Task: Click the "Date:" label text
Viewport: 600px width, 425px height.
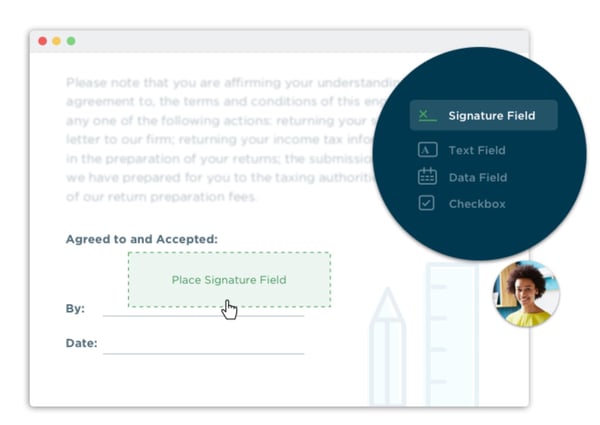Action: 81,343
